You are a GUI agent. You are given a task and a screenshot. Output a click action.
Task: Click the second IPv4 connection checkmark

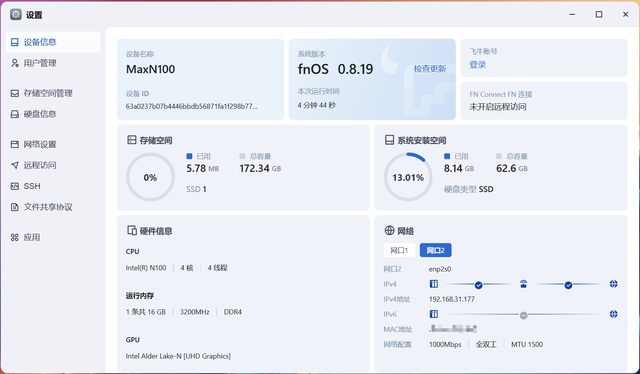[x=568, y=285]
